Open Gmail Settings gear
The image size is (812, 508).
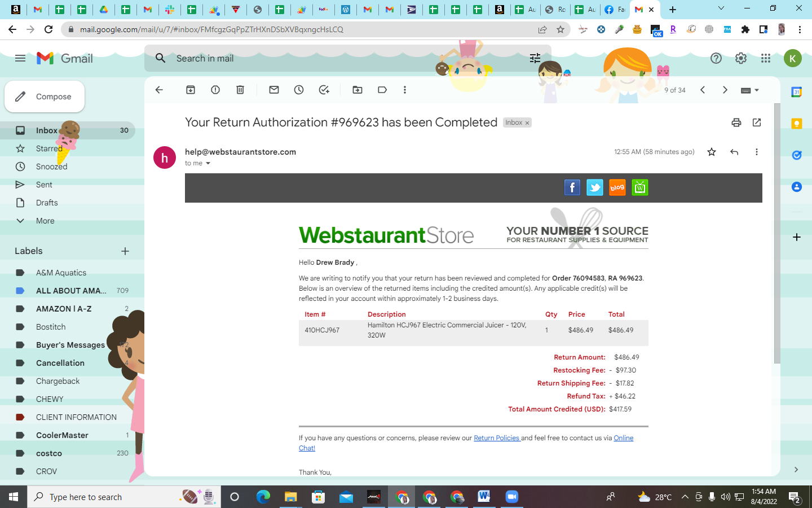741,58
